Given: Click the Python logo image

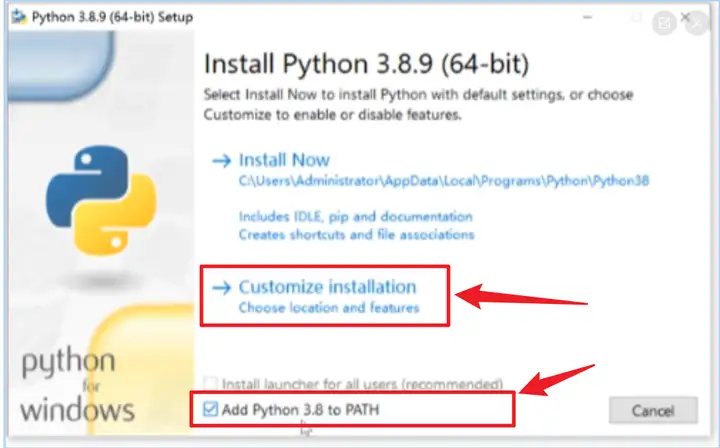Looking at the screenshot, I should [101, 200].
